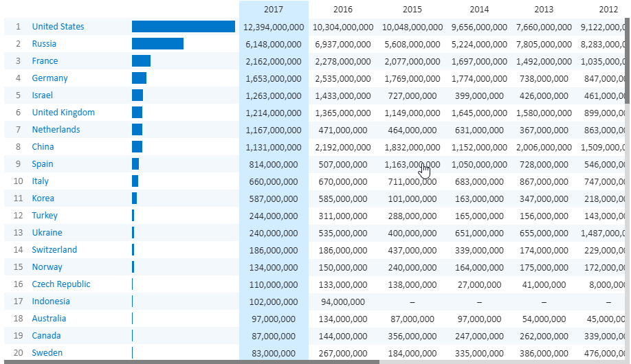Click the 94,000,000 value for Indonesia 2016
This screenshot has width=631, height=364.
click(x=343, y=302)
